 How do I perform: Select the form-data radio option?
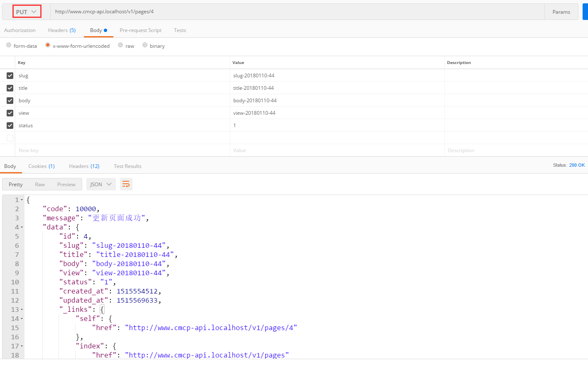[x=9, y=45]
